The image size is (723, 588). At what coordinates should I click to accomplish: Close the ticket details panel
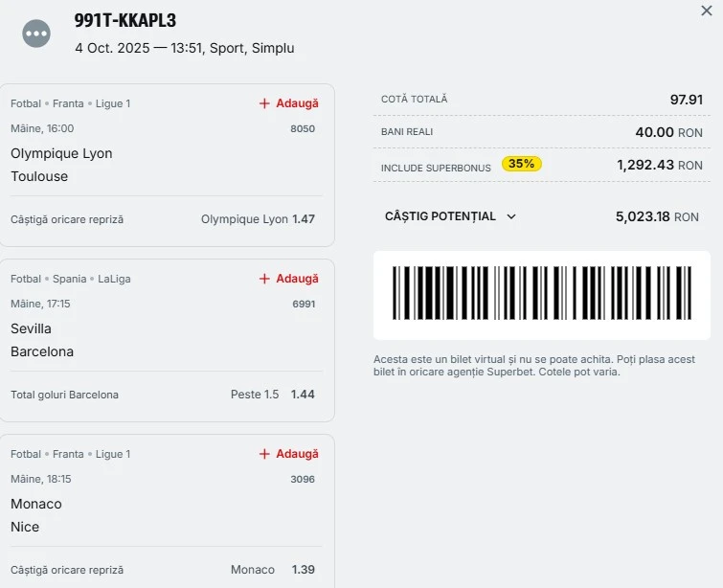tap(707, 11)
